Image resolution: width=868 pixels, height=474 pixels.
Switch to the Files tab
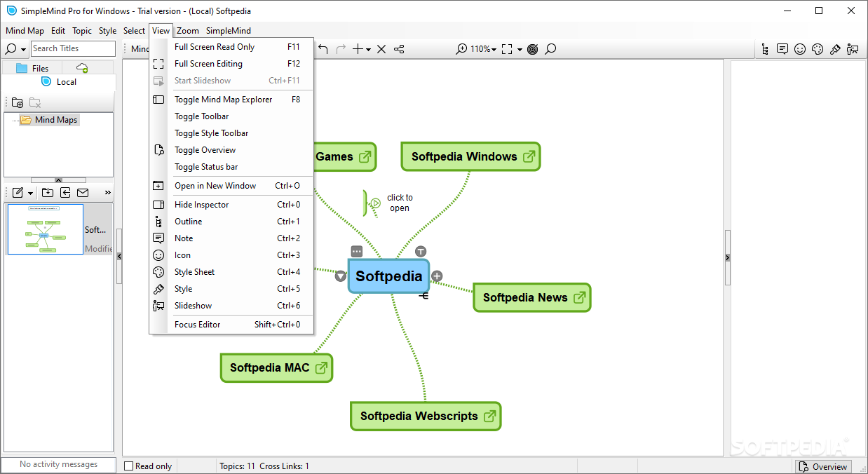pos(32,68)
